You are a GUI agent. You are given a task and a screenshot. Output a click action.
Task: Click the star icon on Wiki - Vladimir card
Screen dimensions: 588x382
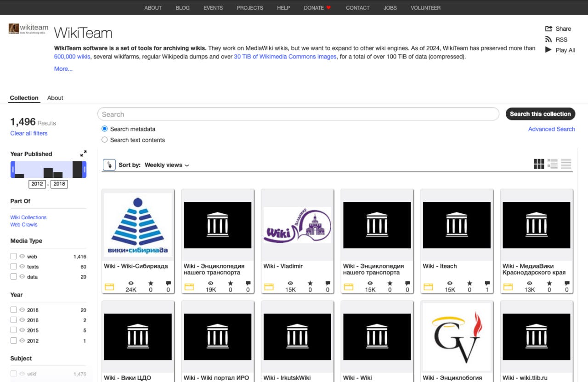click(x=310, y=284)
